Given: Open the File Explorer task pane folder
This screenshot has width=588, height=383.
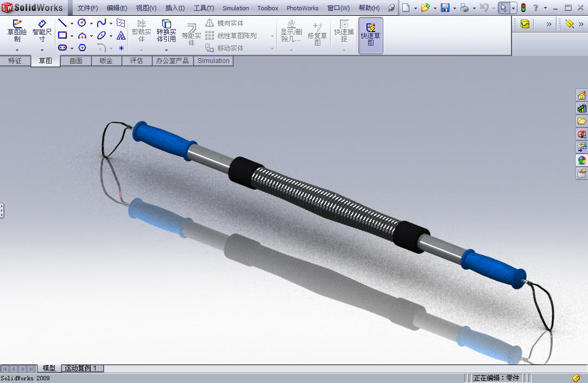Looking at the screenshot, I should tap(581, 121).
